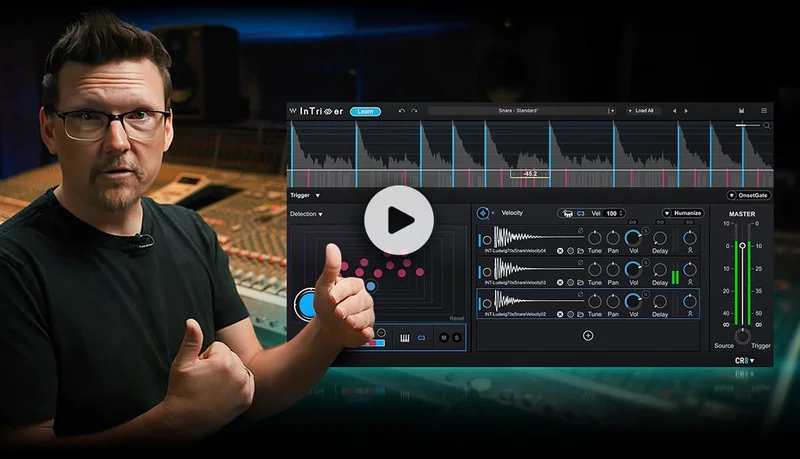Go to the previous preset arrow

point(674,111)
